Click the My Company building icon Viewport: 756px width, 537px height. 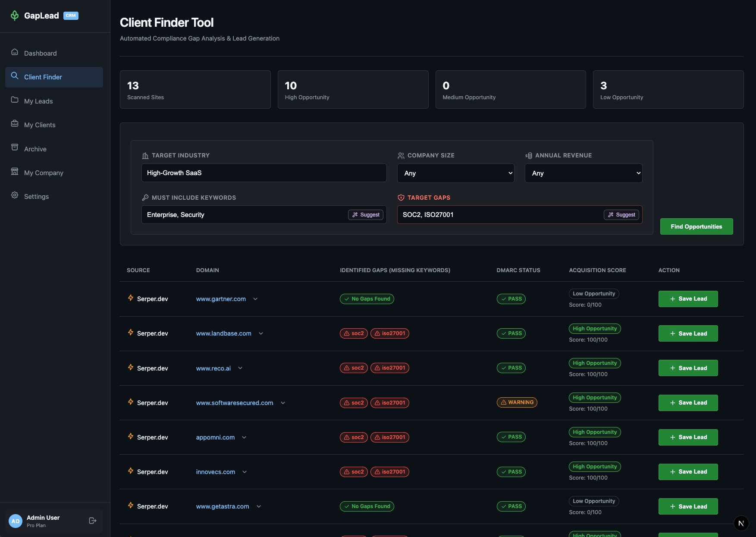pyautogui.click(x=14, y=172)
